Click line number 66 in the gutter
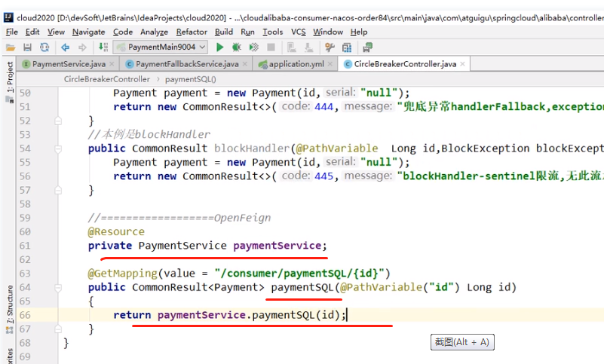The image size is (604, 364). pos(25,315)
